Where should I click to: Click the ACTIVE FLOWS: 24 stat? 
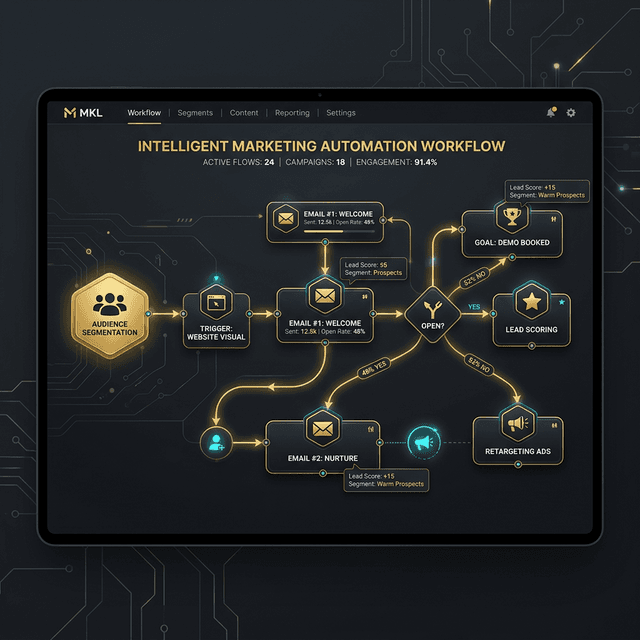[x=238, y=162]
